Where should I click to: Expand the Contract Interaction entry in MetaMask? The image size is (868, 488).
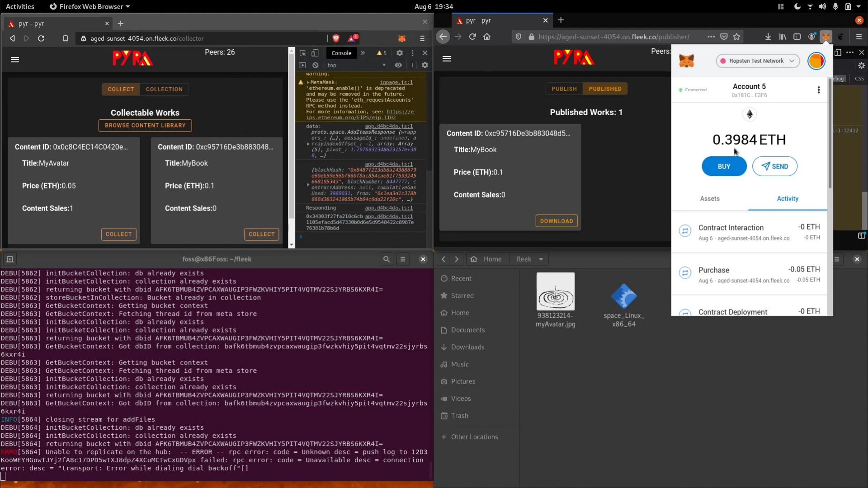[x=748, y=232]
